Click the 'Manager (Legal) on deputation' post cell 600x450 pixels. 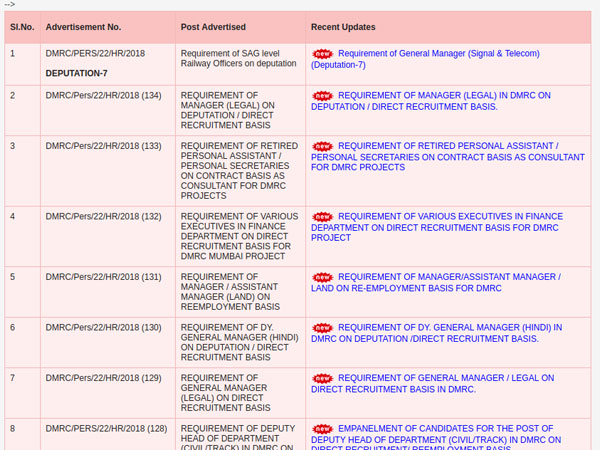[240, 111]
